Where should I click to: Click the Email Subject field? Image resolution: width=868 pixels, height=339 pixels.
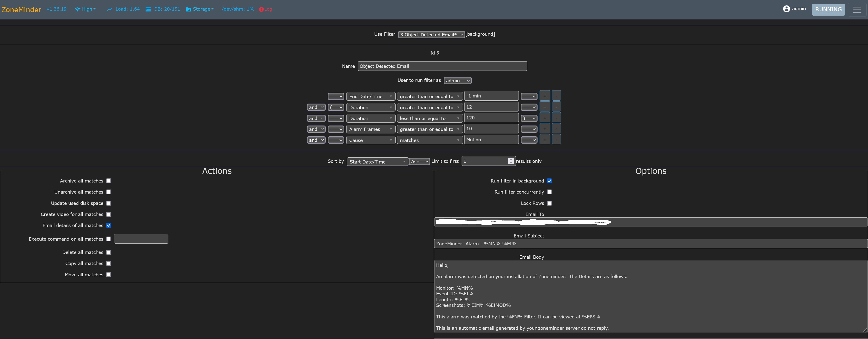pyautogui.click(x=651, y=244)
